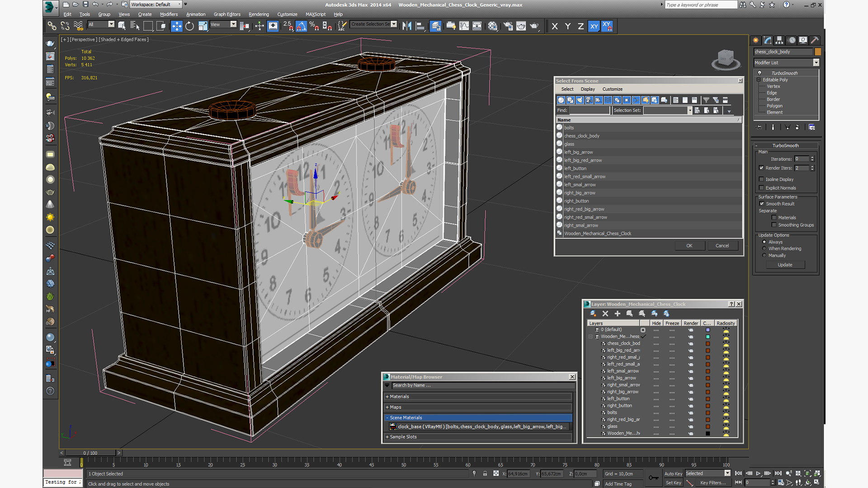Open Display menu in Select From Scene
The height and width of the screenshot is (488, 868).
coord(588,89)
